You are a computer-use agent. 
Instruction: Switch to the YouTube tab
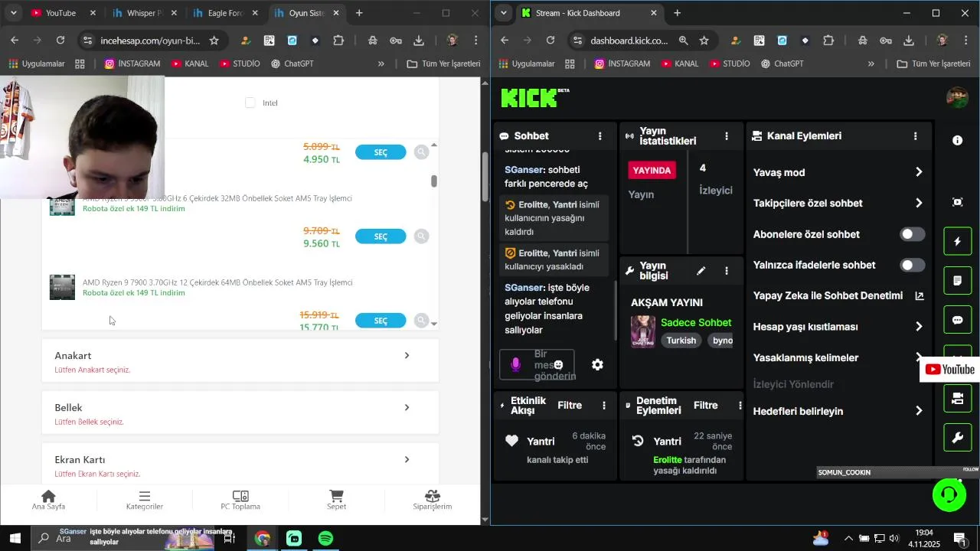[x=64, y=13]
